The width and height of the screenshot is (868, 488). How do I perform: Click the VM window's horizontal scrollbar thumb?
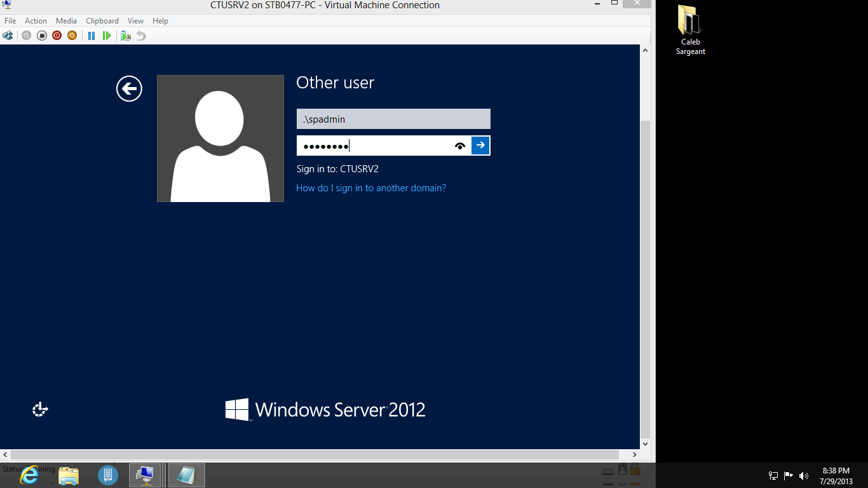[x=315, y=454]
